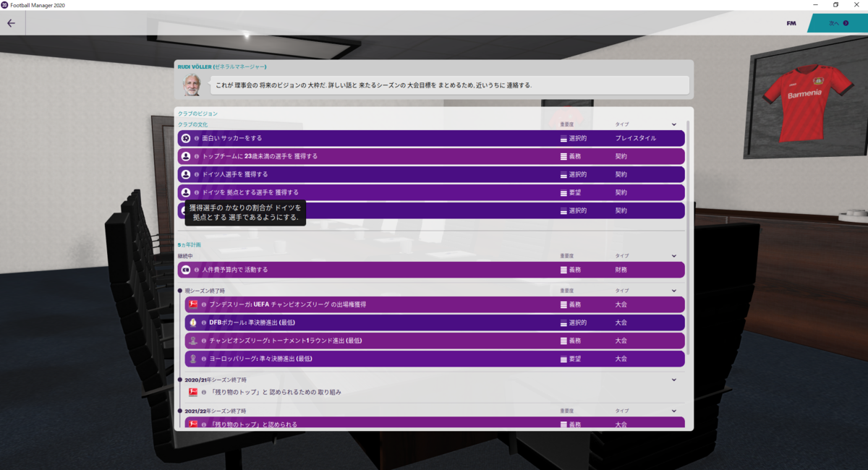Click DFB-Pokal trophy icon
Screen dimensions: 868x470
[193, 322]
